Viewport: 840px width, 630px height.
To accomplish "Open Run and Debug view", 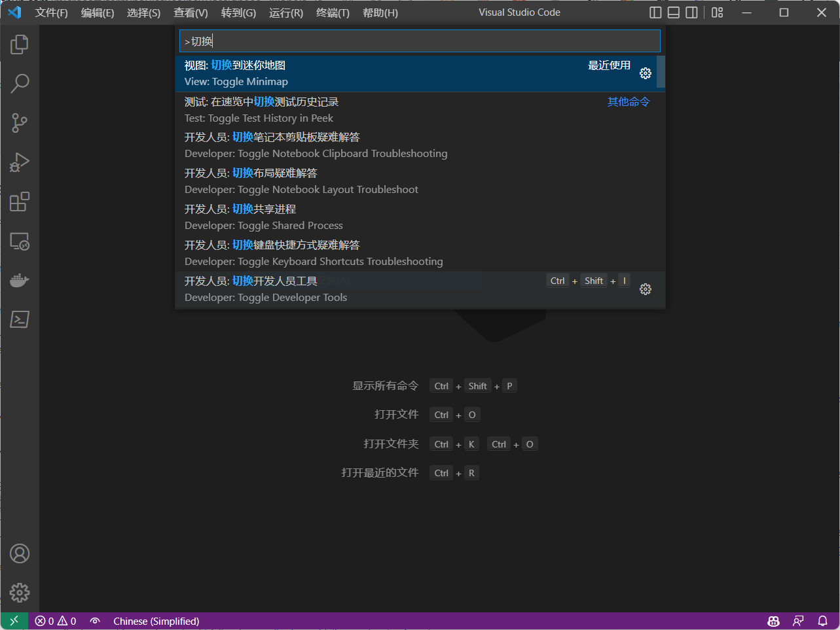I will point(20,162).
